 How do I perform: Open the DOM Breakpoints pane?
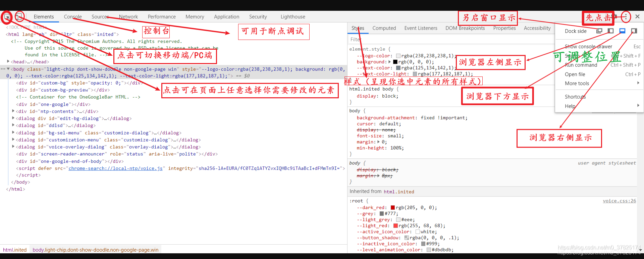[465, 28]
